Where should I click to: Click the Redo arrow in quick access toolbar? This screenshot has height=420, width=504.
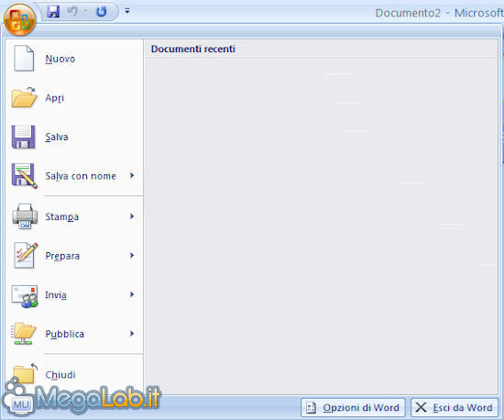coord(102,12)
